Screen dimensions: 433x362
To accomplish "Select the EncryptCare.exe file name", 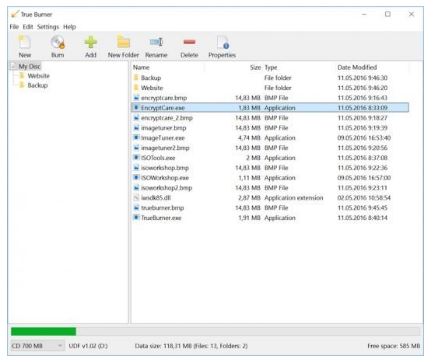I will pyautogui.click(x=163, y=108).
